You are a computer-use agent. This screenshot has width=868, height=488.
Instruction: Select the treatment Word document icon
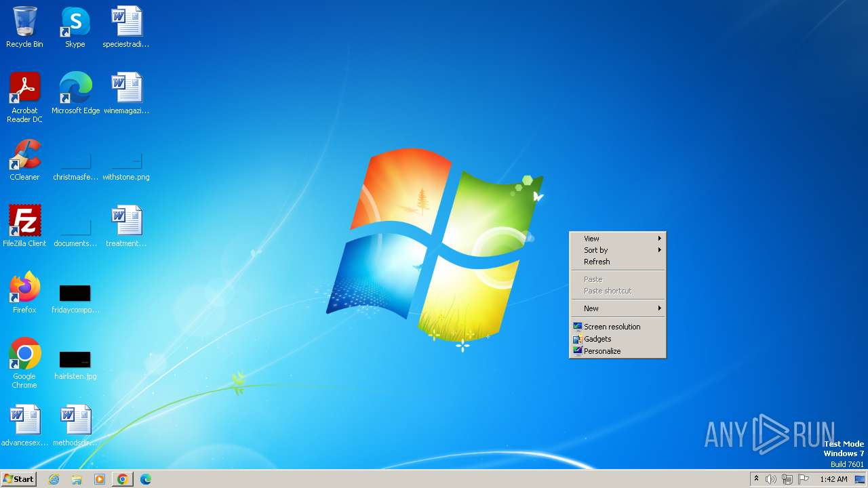(x=126, y=226)
